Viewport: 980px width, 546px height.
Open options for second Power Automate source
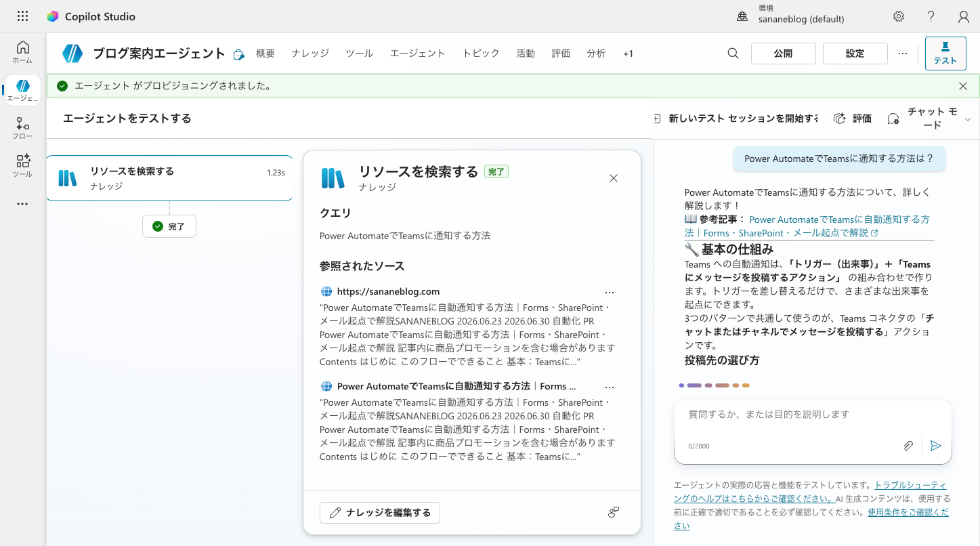coord(610,387)
